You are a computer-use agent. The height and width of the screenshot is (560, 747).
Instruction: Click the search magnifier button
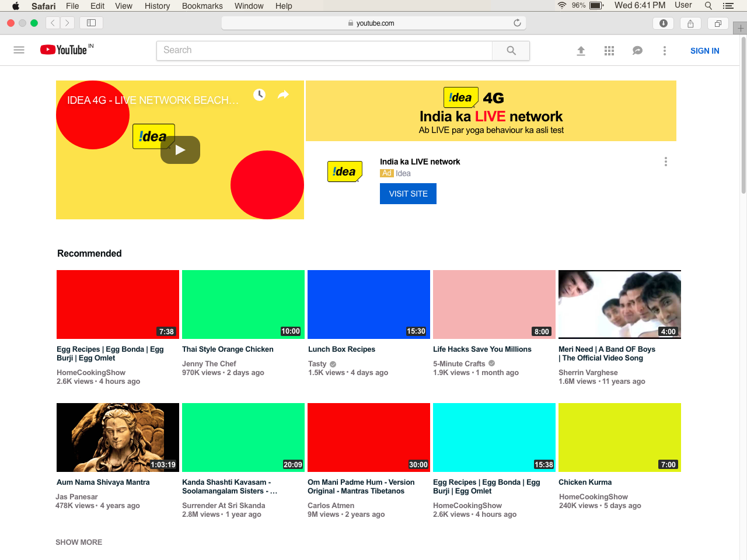click(x=511, y=51)
